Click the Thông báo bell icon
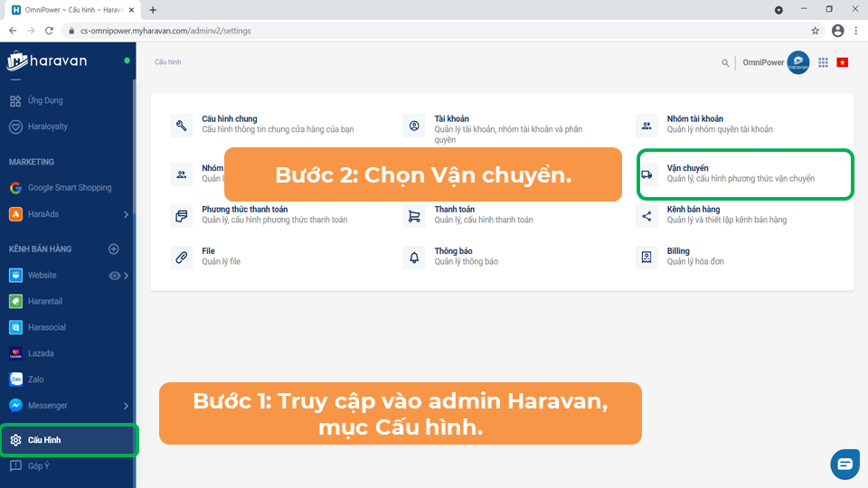 pyautogui.click(x=414, y=258)
